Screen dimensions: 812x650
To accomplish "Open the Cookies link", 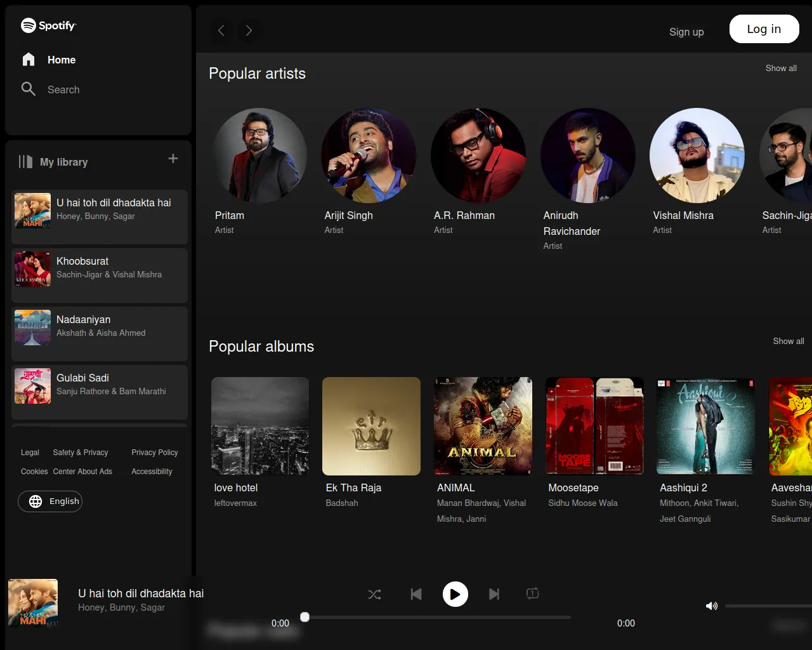I will click(x=34, y=472).
